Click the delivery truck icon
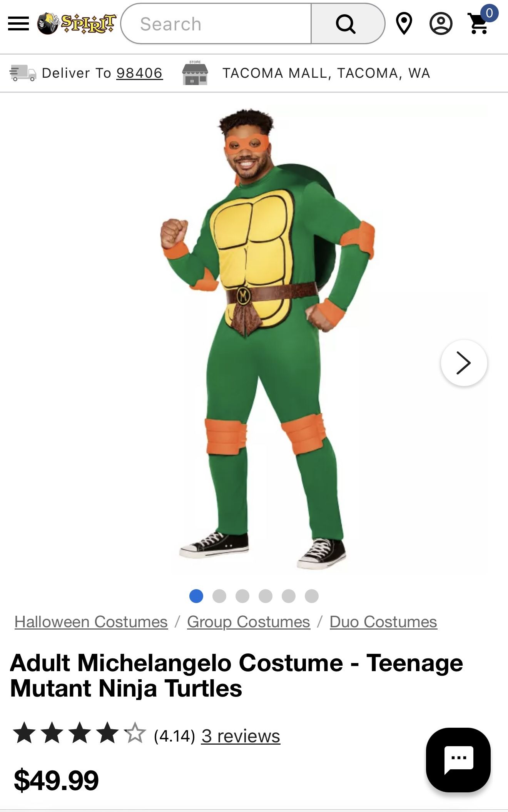Viewport: 508px width, 812px height. pyautogui.click(x=23, y=73)
